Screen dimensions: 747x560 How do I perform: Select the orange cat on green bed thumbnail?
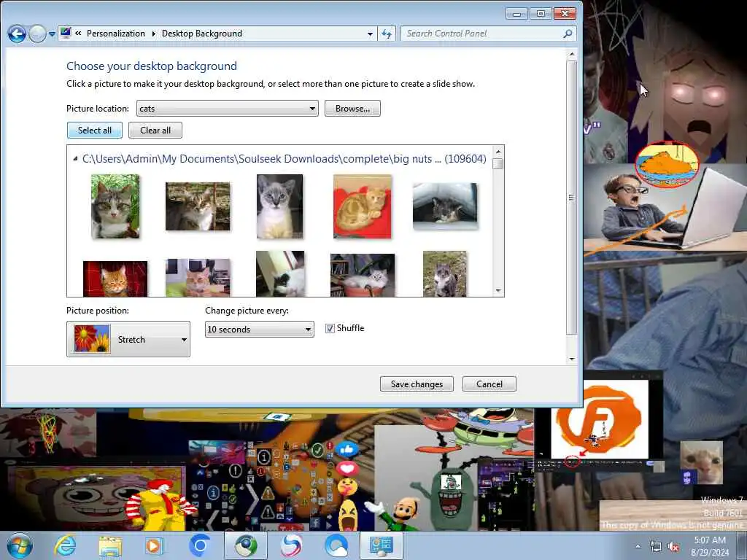tap(198, 278)
